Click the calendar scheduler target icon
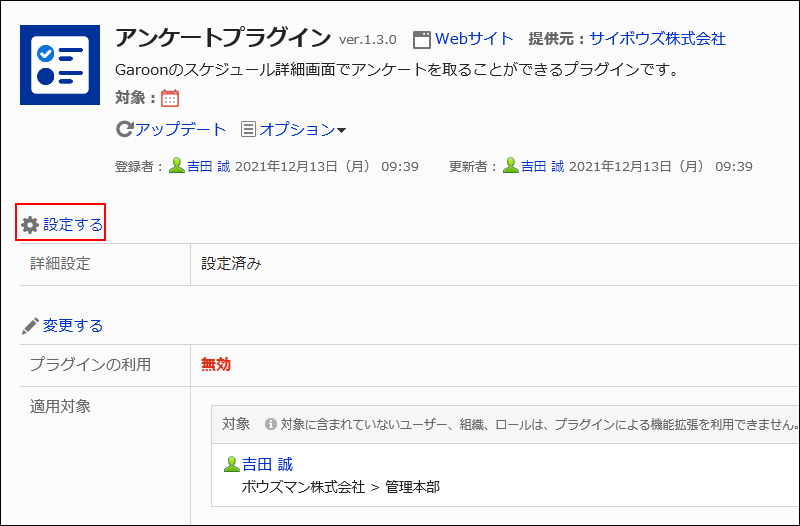 tap(170, 98)
